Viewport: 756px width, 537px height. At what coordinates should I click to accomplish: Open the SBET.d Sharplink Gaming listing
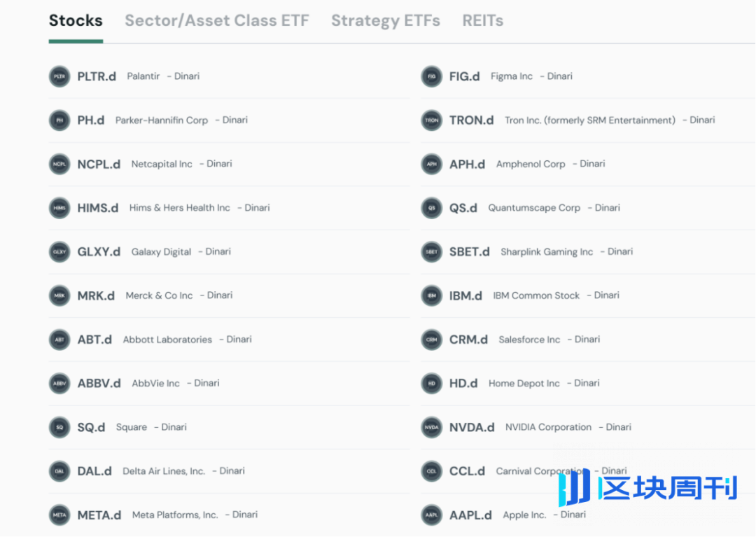(588, 251)
